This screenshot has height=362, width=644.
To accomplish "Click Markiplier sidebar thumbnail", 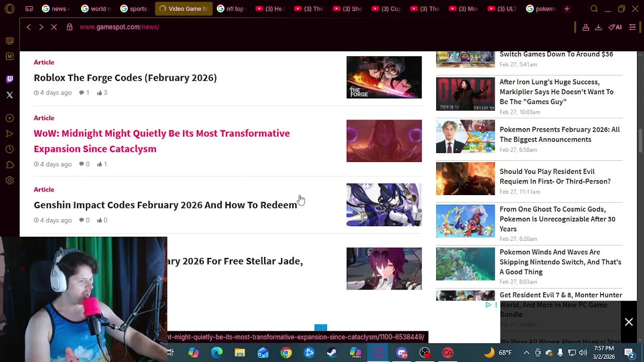I will (465, 94).
